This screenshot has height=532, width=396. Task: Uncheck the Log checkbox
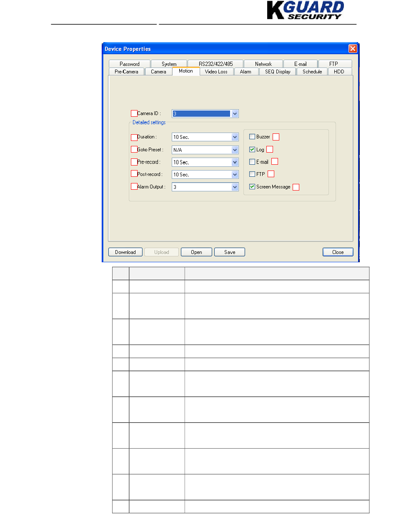pyautogui.click(x=252, y=149)
